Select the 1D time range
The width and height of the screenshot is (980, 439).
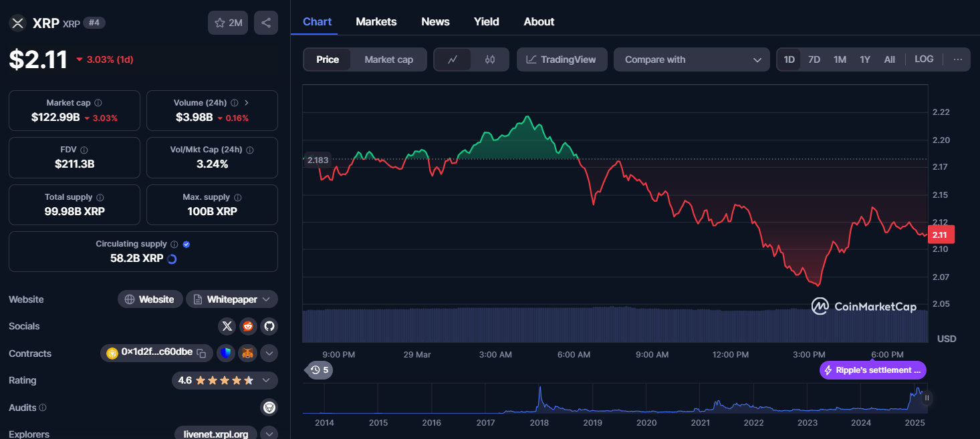(789, 59)
